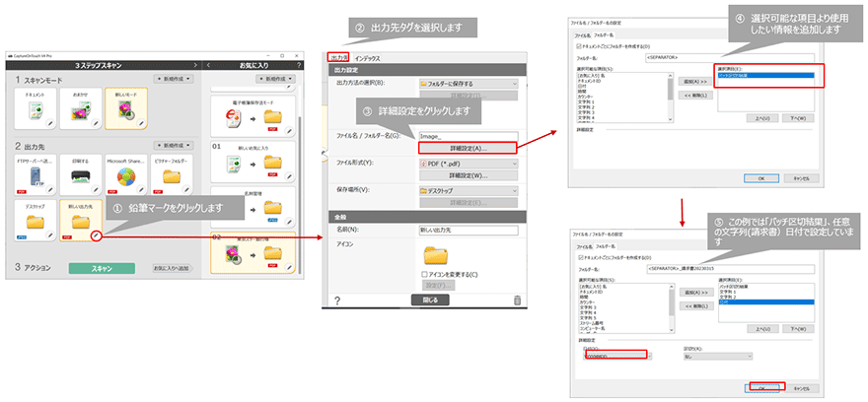Enable アイコンを変更する checkbox
868x402 pixels.
pos(424,274)
